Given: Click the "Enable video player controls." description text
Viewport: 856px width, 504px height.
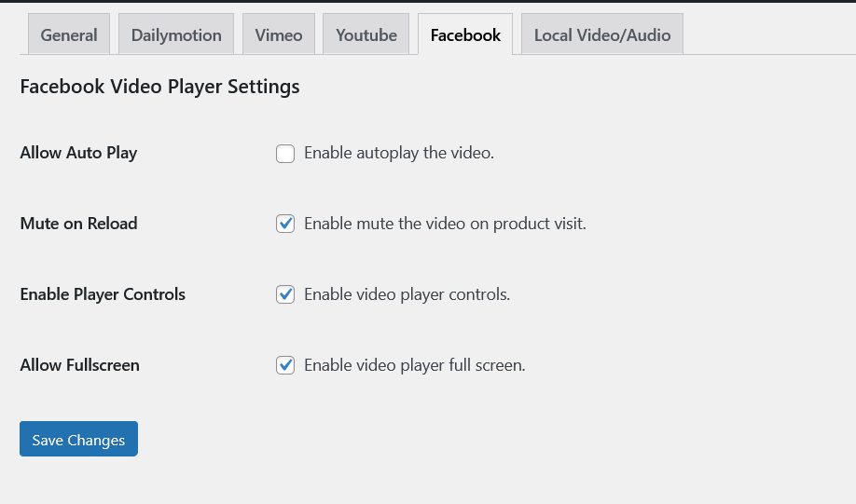Looking at the screenshot, I should tap(407, 294).
